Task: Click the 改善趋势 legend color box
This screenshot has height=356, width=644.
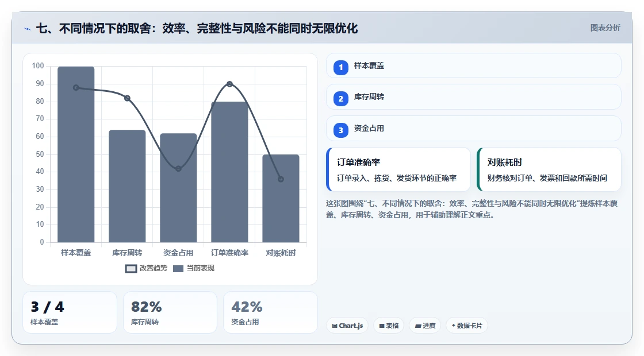Action: click(x=131, y=269)
